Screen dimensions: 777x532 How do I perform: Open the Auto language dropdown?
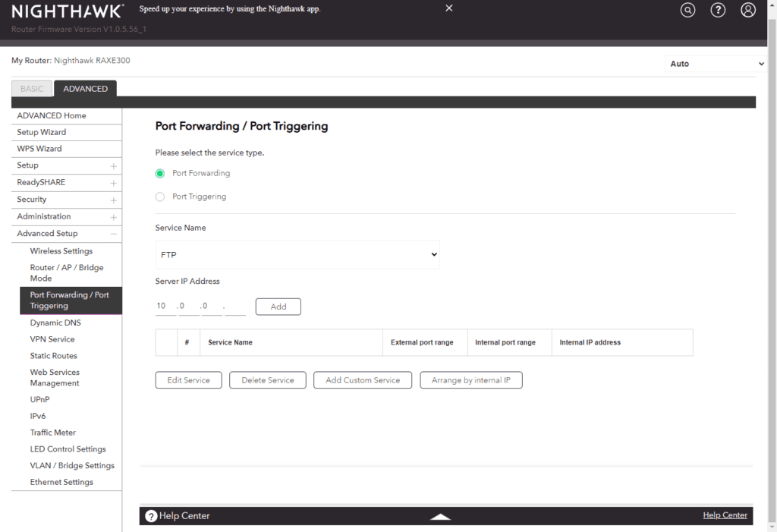(716, 64)
